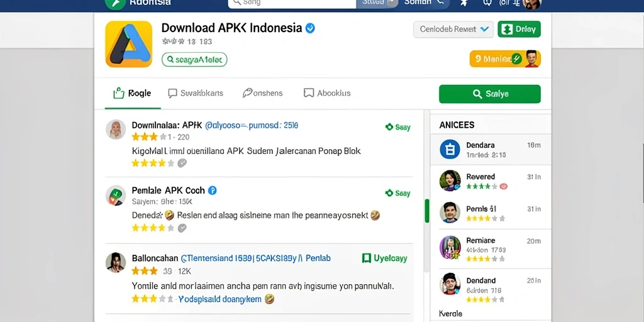Click the headset icon in the top bar
The image size is (644, 322).
tap(487, 3)
